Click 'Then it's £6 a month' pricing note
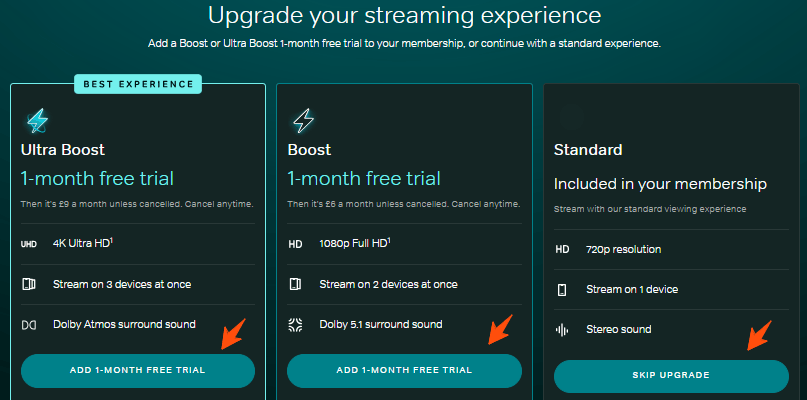 tap(404, 204)
